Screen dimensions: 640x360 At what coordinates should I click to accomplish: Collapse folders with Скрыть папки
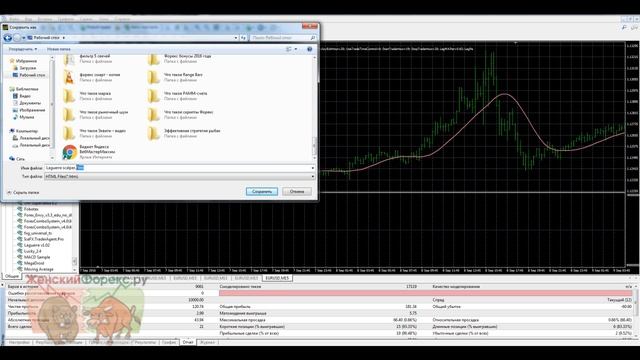23,192
